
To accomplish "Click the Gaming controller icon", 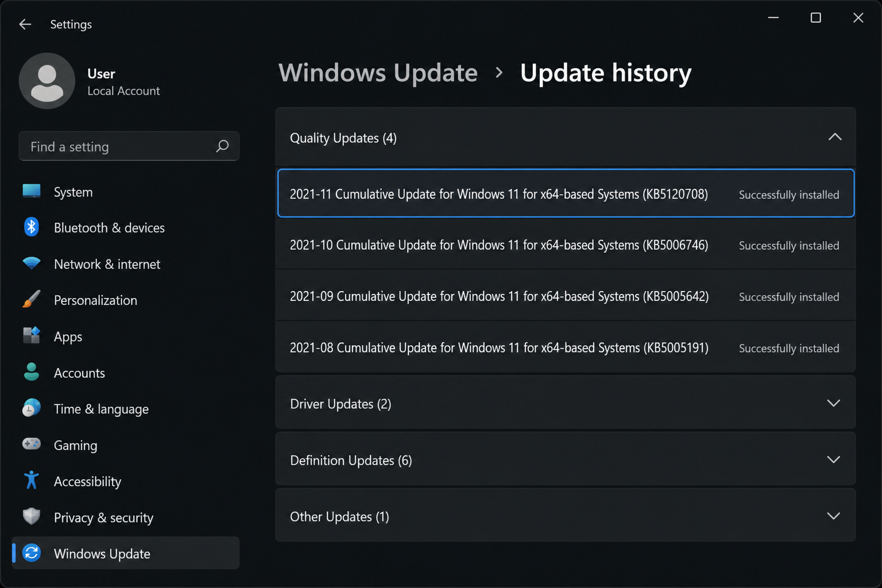I will 32,444.
